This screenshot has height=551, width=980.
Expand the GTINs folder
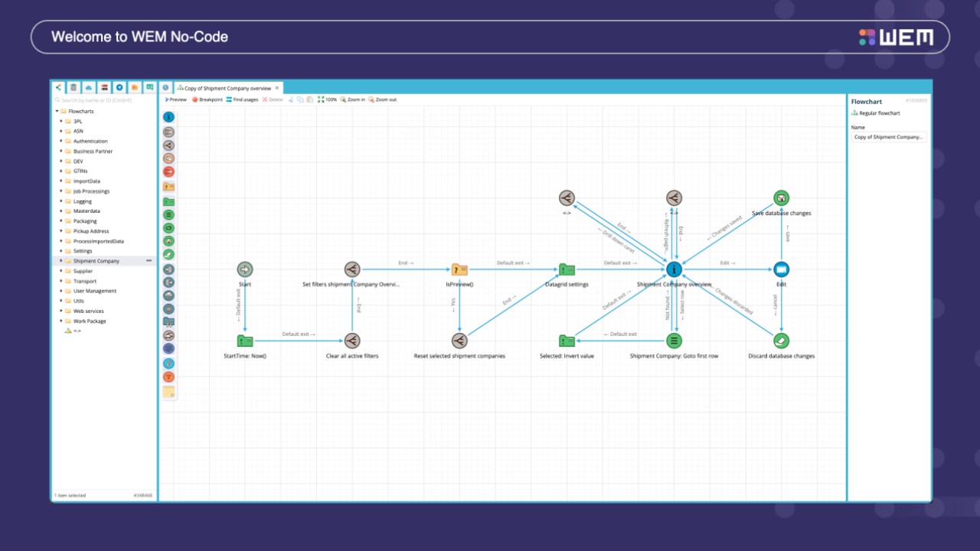(61, 171)
